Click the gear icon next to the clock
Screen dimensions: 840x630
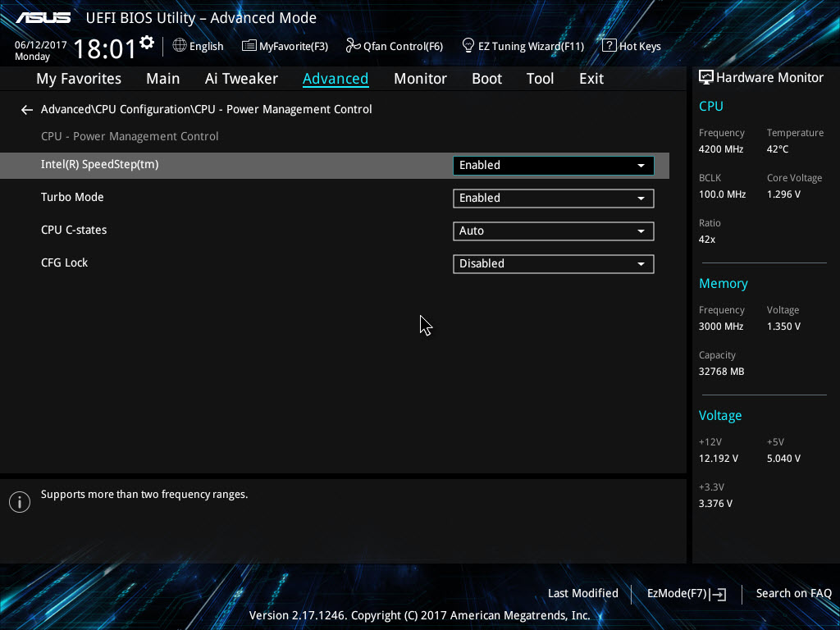click(x=147, y=43)
